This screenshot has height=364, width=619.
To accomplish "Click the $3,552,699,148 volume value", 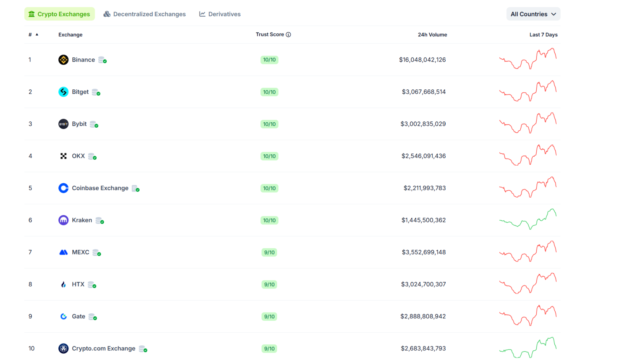I will click(x=424, y=252).
